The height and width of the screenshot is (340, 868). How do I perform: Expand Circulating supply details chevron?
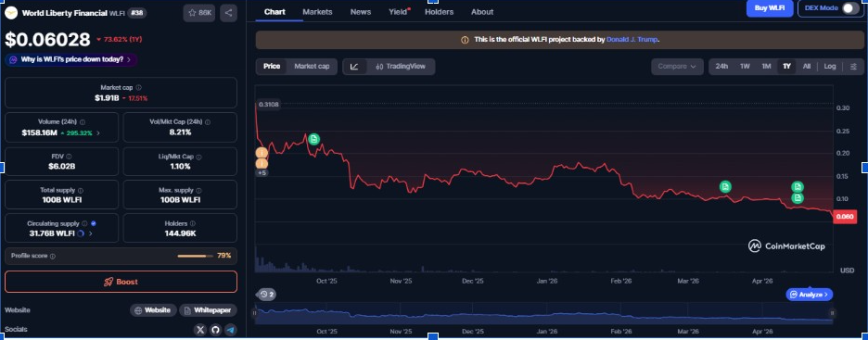[x=91, y=233]
